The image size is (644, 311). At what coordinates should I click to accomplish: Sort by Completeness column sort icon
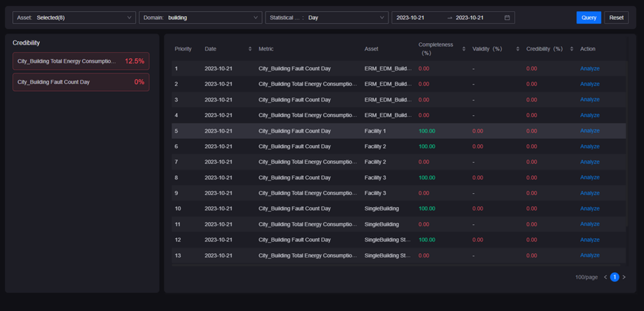coord(464,49)
